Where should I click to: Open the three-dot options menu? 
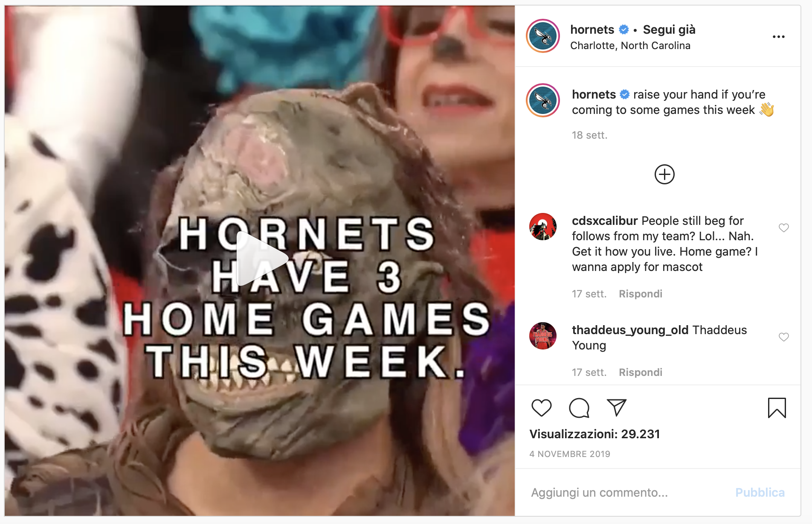(778, 37)
